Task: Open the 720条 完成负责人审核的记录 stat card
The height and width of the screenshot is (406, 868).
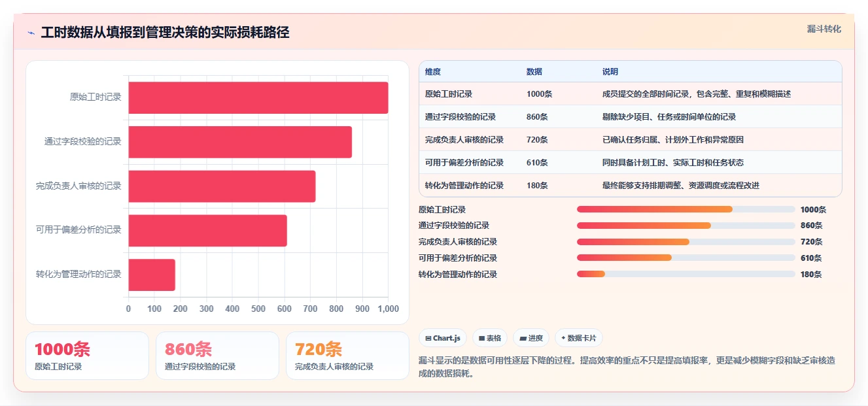Action: click(347, 356)
